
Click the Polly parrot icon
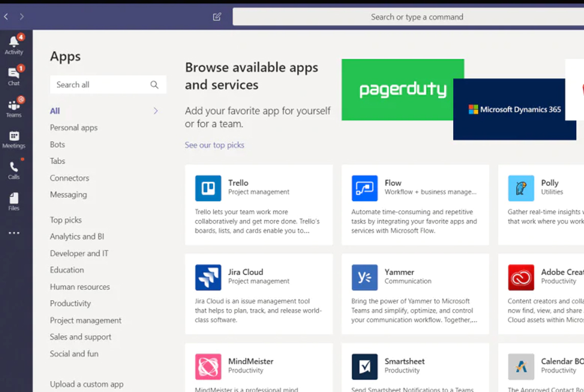point(521,188)
